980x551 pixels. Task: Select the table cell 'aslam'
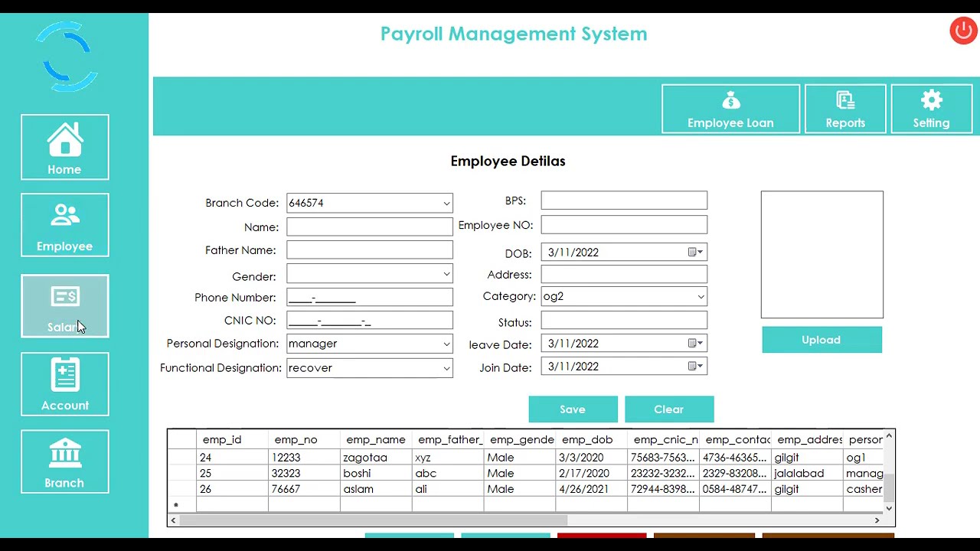click(376, 489)
